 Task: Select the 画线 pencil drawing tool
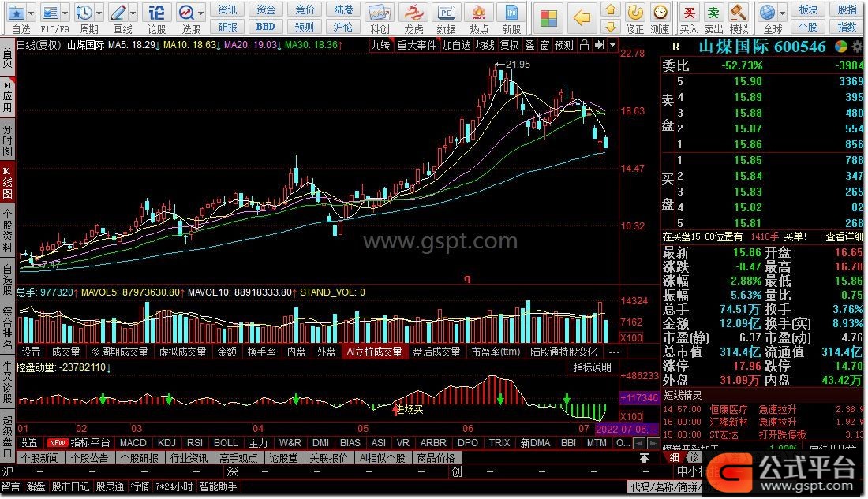click(118, 12)
